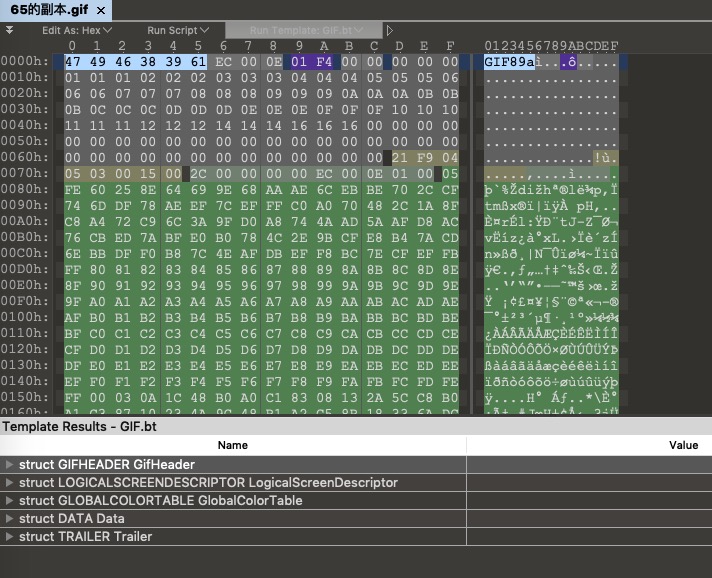Expand struct GIFHEADER GifHeader row
Screen dimensions: 712x578
(9, 464)
